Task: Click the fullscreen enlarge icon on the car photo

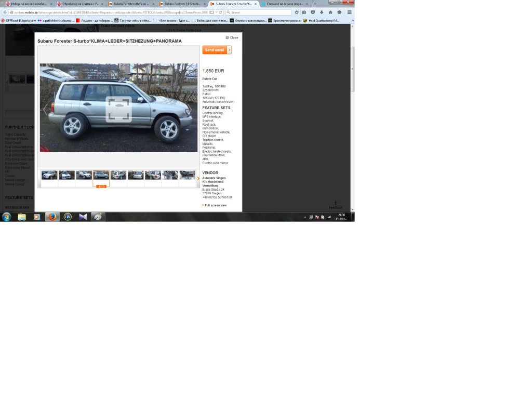Action: pyautogui.click(x=118, y=109)
